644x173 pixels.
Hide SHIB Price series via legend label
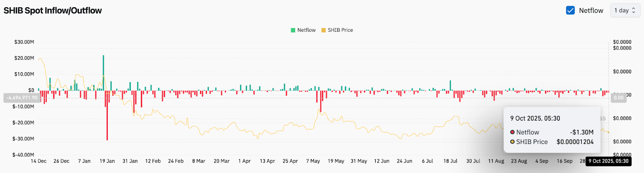(340, 30)
